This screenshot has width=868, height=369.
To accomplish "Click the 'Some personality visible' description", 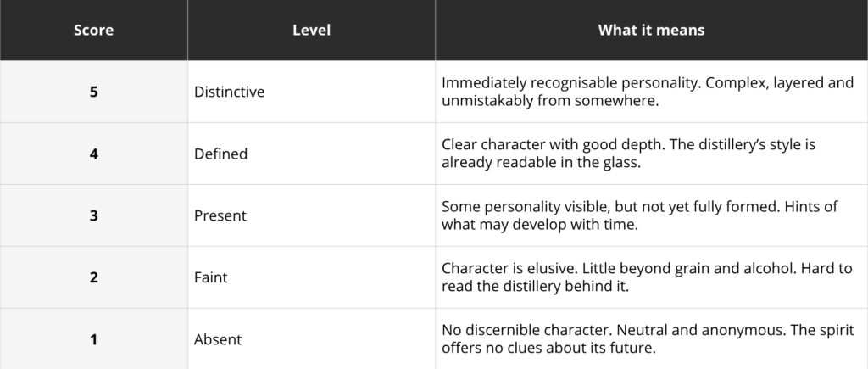I will (640, 216).
